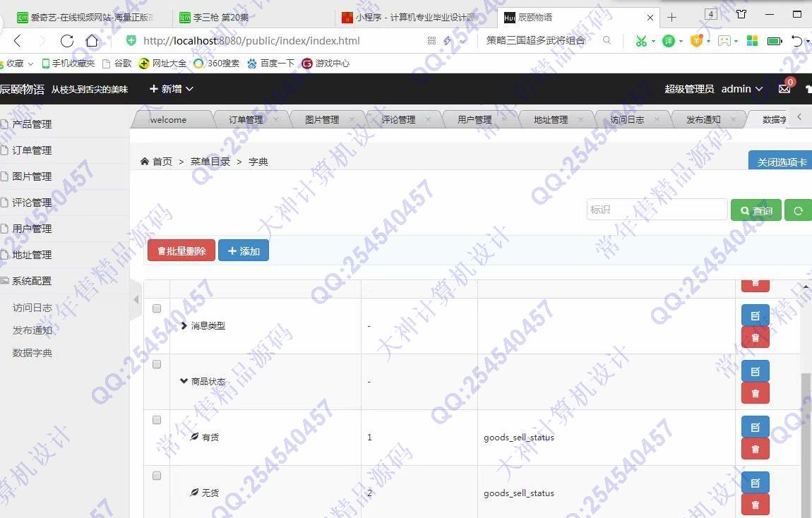The image size is (812, 518).
Task: Edit the 无货 dictionary entry
Action: pyautogui.click(x=755, y=483)
